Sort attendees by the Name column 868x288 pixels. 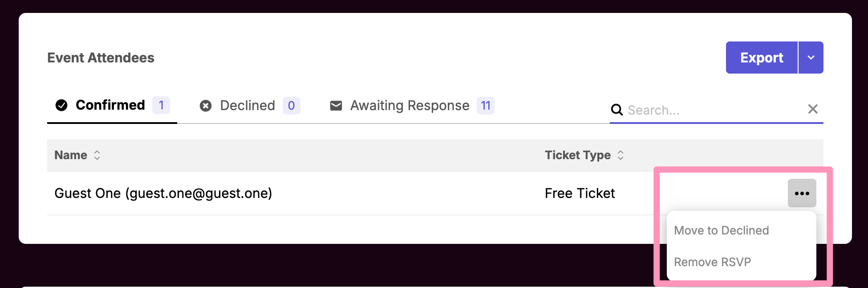tap(71, 155)
